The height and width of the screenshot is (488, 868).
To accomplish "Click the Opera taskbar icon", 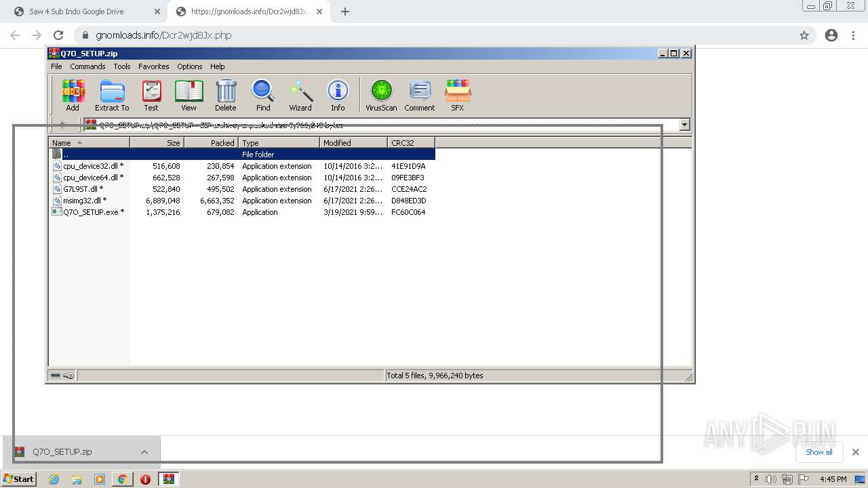I will pos(145,479).
